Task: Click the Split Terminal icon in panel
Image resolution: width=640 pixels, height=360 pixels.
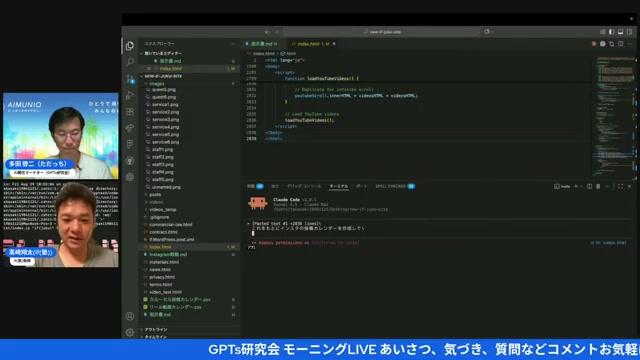Action: [589, 186]
